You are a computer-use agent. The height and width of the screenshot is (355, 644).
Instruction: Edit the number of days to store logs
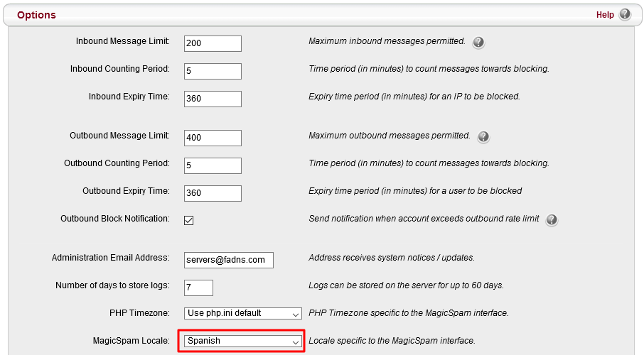pyautogui.click(x=198, y=288)
